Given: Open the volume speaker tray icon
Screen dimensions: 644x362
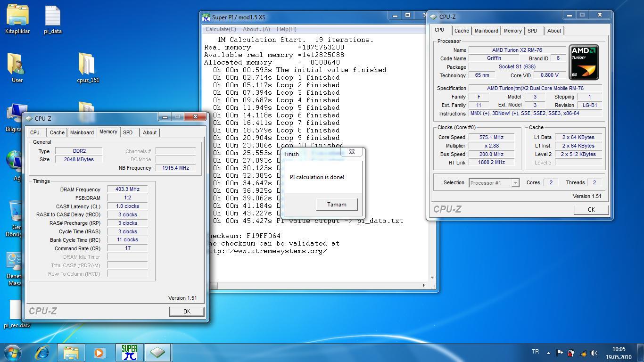Looking at the screenshot, I should (x=594, y=353).
